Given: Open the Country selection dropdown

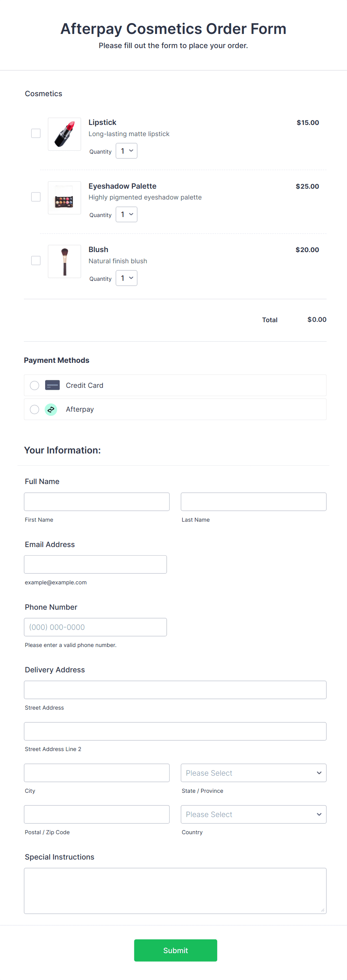Looking at the screenshot, I should pos(253,814).
